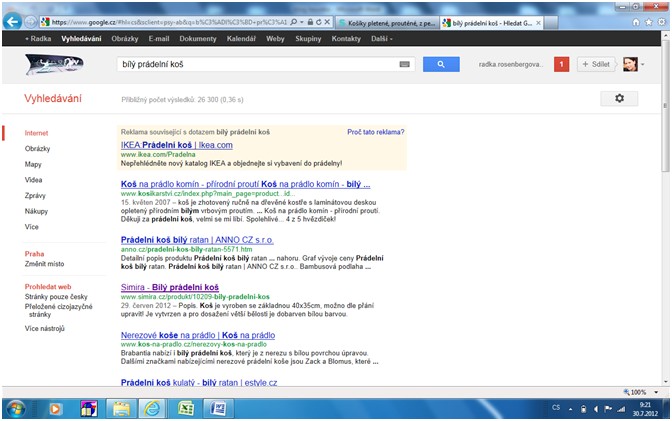672x421 pixels.
Task: Click the taskbar clock showing 9:21
Action: [x=645, y=409]
